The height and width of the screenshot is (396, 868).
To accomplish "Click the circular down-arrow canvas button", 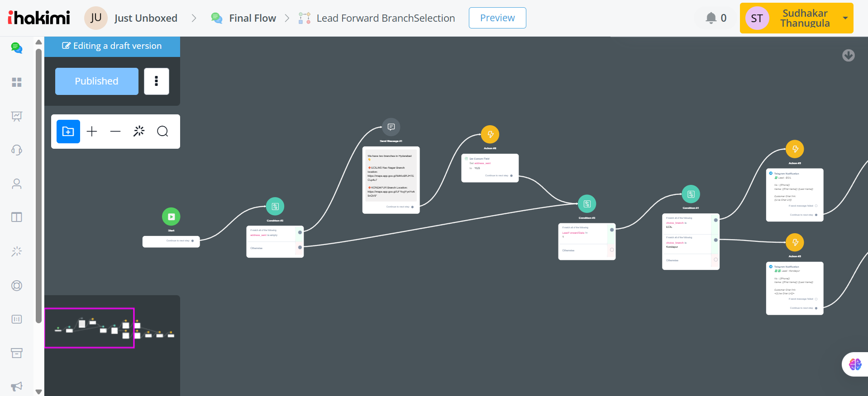I will click(849, 56).
